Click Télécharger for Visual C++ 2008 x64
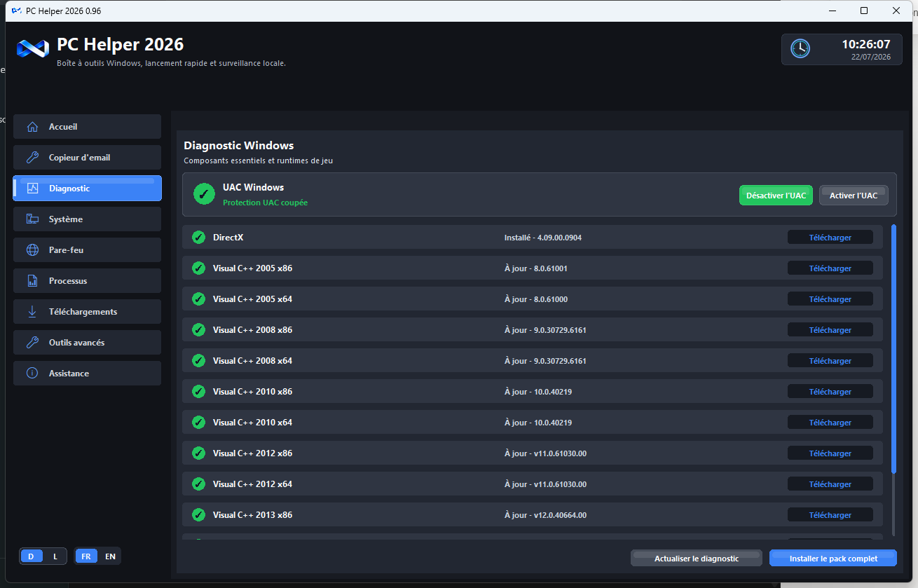The height and width of the screenshot is (588, 918). pyautogui.click(x=830, y=361)
